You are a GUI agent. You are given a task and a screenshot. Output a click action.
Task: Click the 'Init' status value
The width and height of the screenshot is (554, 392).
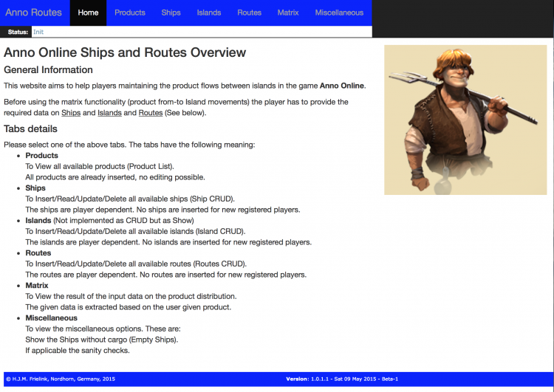(38, 32)
